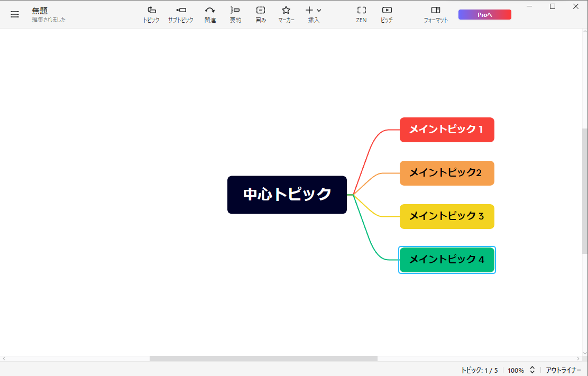This screenshot has width=588, height=376.
Task: Insert a subtopic using サブトピック icon
Action: [x=181, y=14]
